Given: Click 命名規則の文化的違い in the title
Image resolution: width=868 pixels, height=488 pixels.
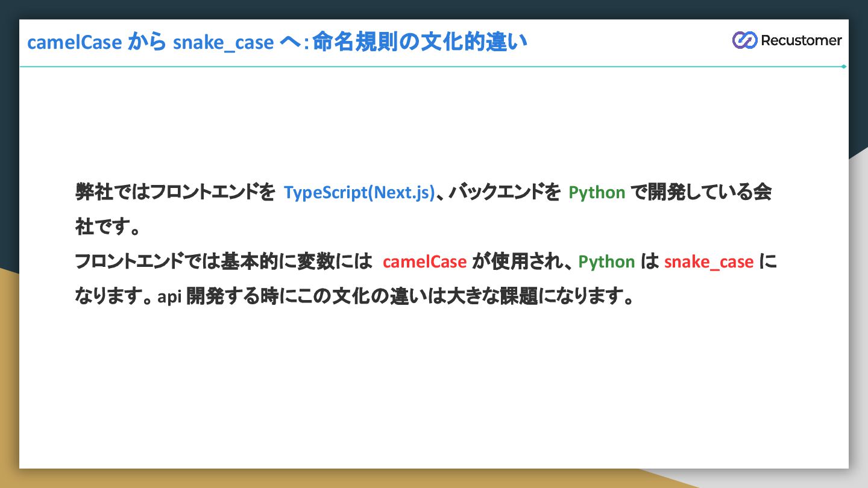Looking at the screenshot, I should tap(420, 42).
